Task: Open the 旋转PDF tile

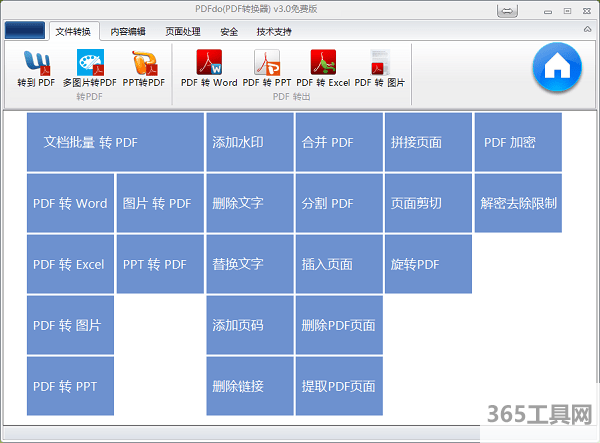Action: point(428,265)
